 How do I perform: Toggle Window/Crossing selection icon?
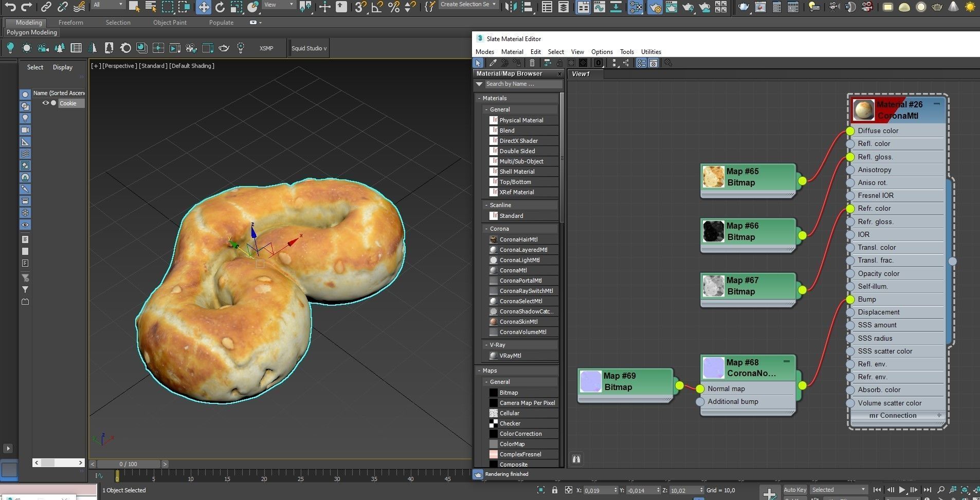tap(184, 7)
